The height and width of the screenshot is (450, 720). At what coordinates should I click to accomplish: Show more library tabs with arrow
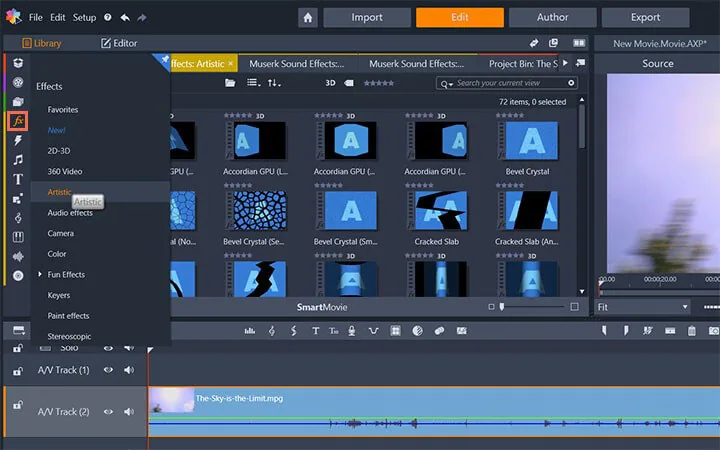pos(565,63)
